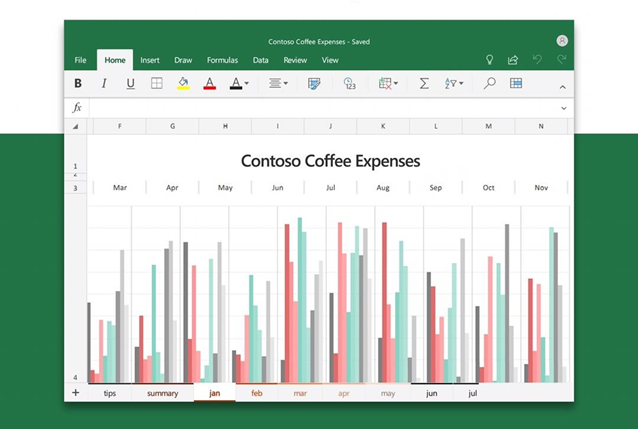Open the sort and filter dropdown

point(454,84)
